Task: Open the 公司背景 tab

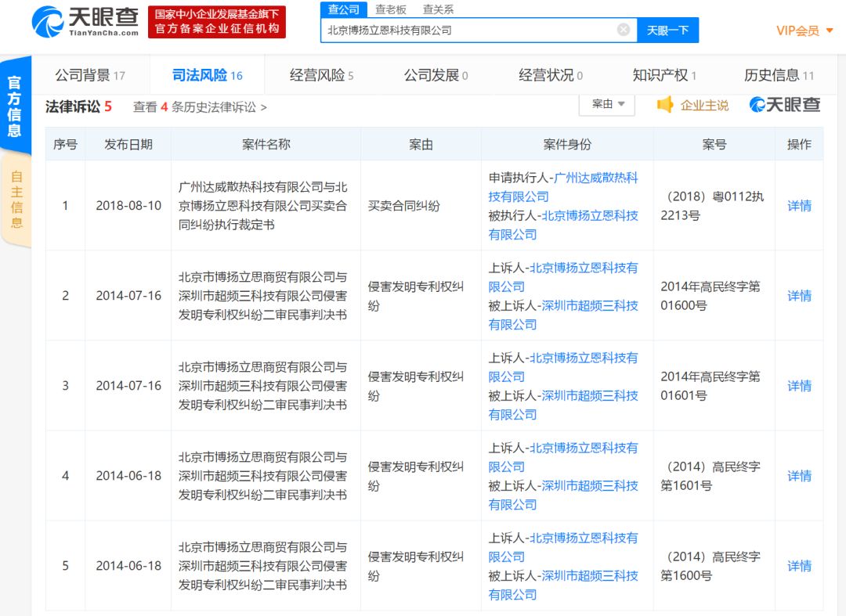Action: tap(89, 75)
